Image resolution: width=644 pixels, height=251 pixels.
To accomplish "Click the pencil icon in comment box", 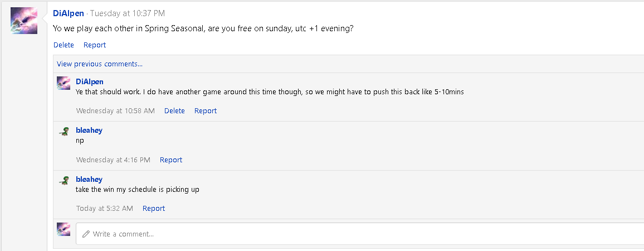I will pos(86,234).
